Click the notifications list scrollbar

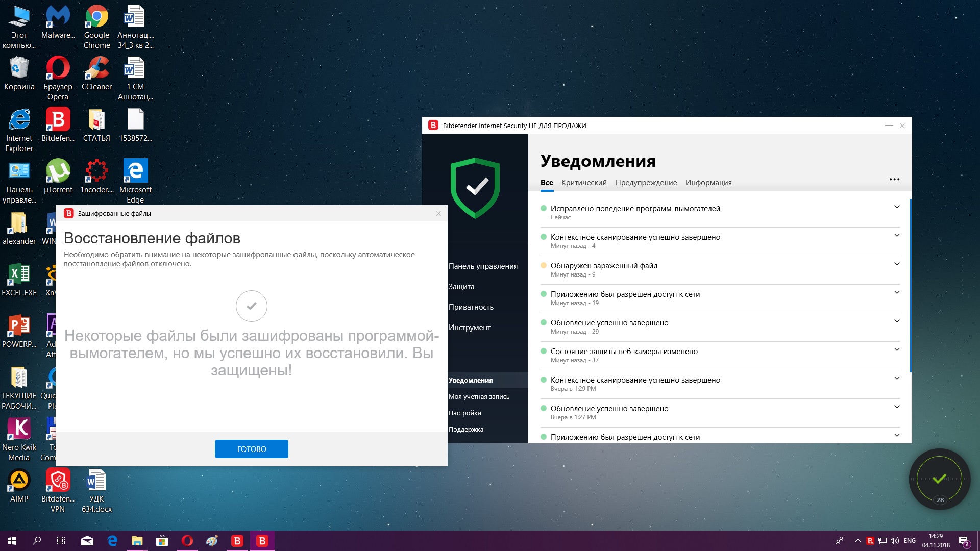coord(910,286)
